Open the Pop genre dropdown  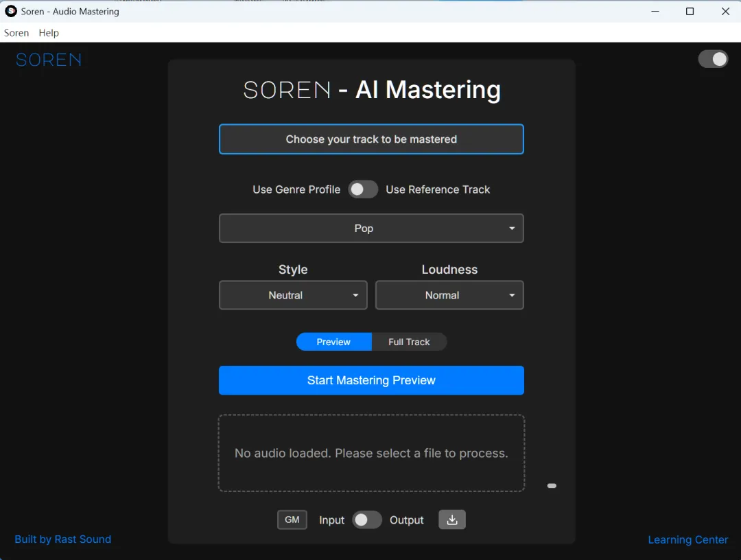click(371, 229)
